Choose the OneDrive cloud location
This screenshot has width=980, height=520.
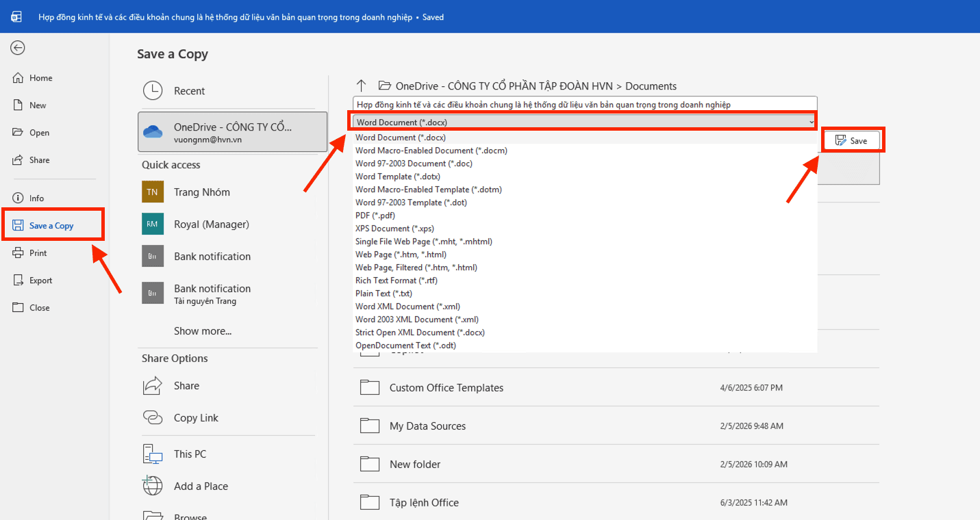(232, 132)
